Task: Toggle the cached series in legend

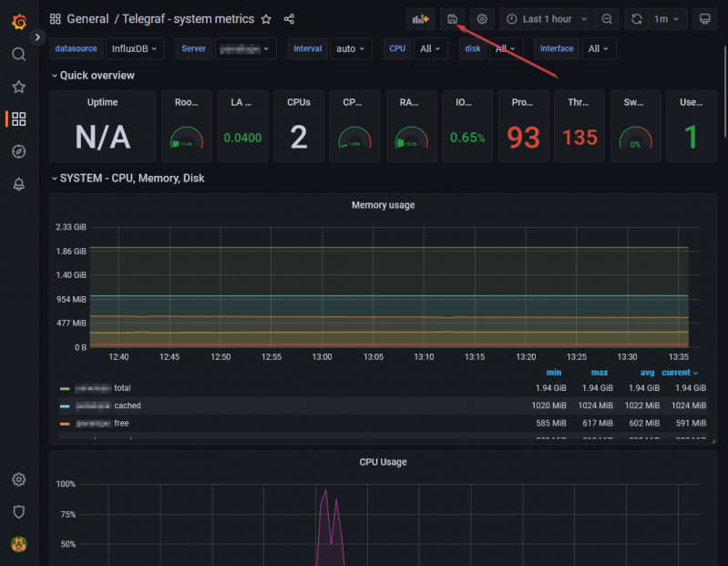Action: (127, 406)
